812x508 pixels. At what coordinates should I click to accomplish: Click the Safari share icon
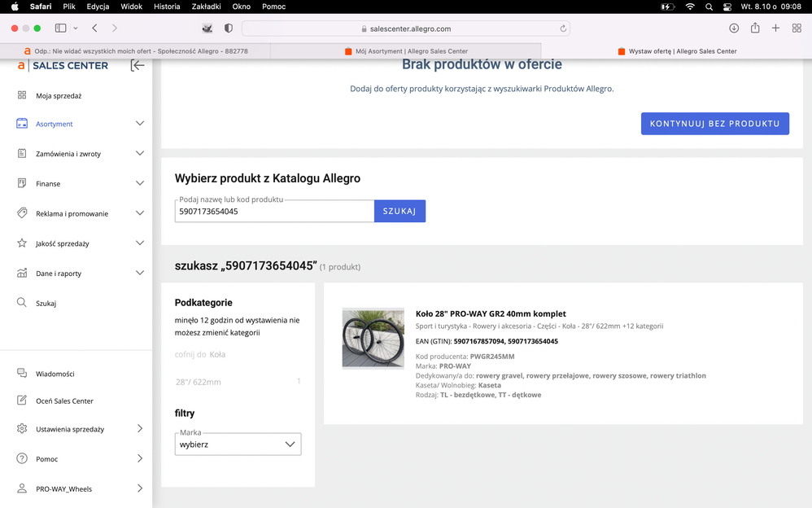755,28
